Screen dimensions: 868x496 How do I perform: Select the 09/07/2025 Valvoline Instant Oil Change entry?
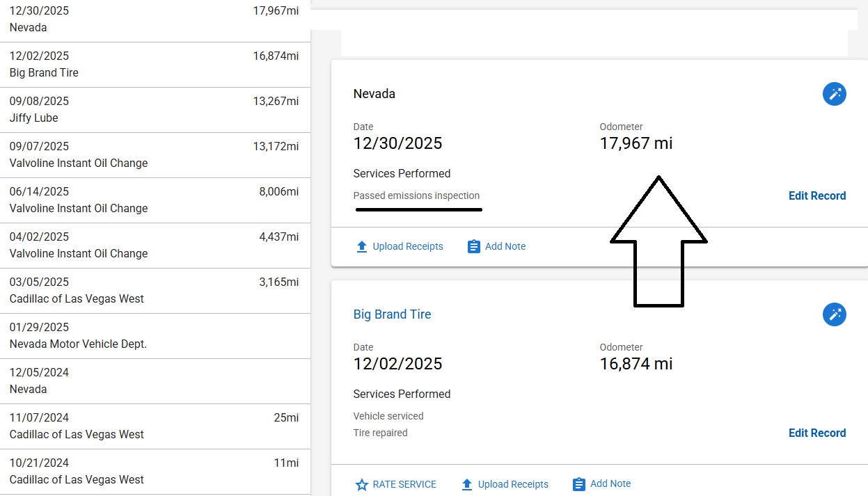click(x=154, y=155)
